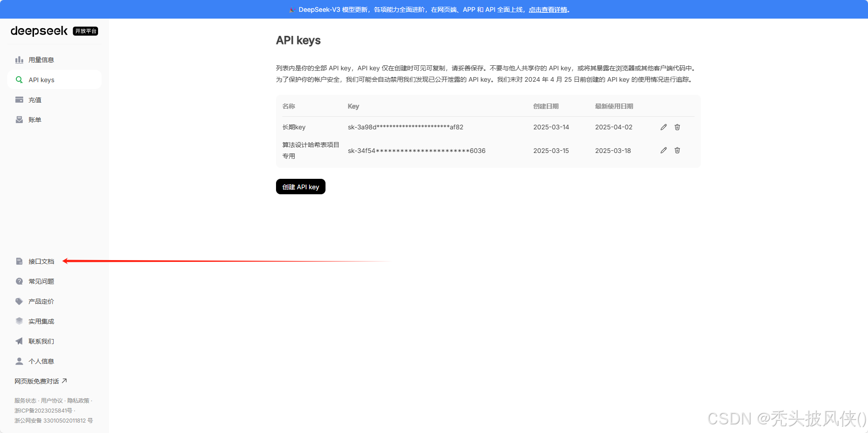Click the 浙ICP备2023025841号 link
Image resolution: width=868 pixels, height=433 pixels.
point(43,411)
